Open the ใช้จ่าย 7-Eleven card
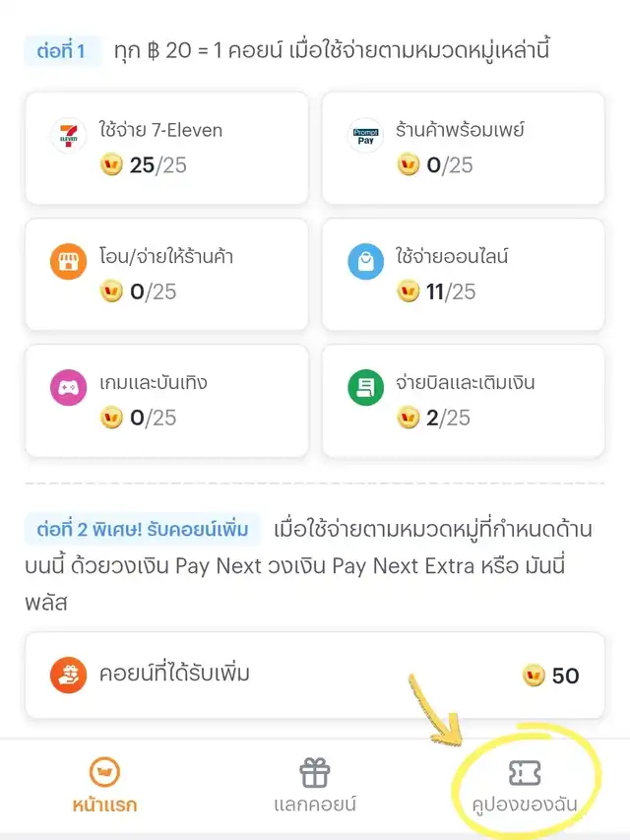This screenshot has width=630, height=840. click(x=166, y=149)
